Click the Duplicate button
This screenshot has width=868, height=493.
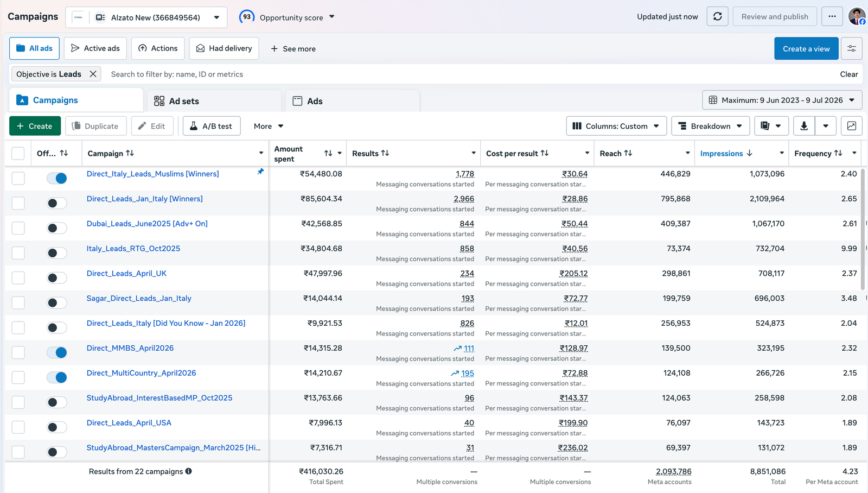(x=96, y=126)
